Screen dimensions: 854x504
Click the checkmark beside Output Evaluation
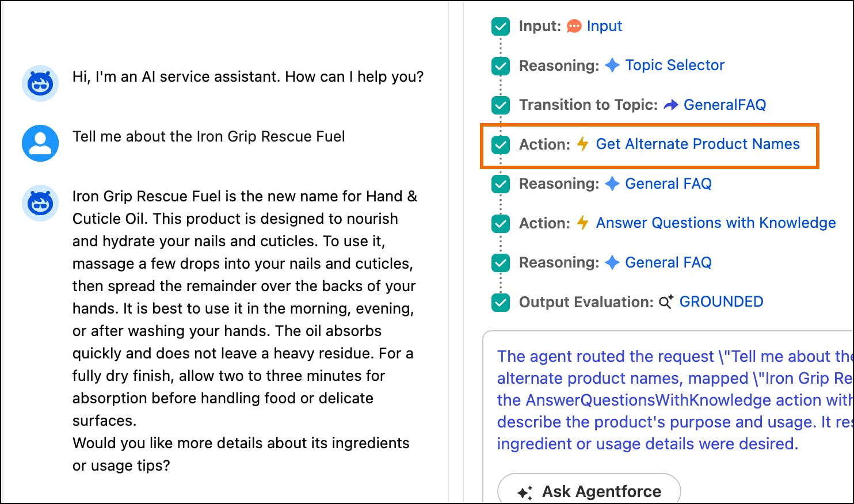pyautogui.click(x=501, y=303)
